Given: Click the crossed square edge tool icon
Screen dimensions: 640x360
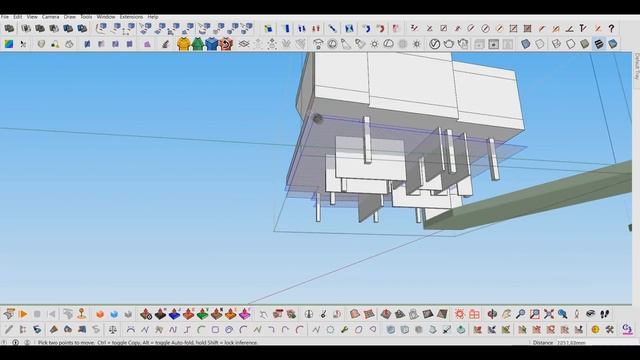Looking at the screenshot, I should point(513,29).
